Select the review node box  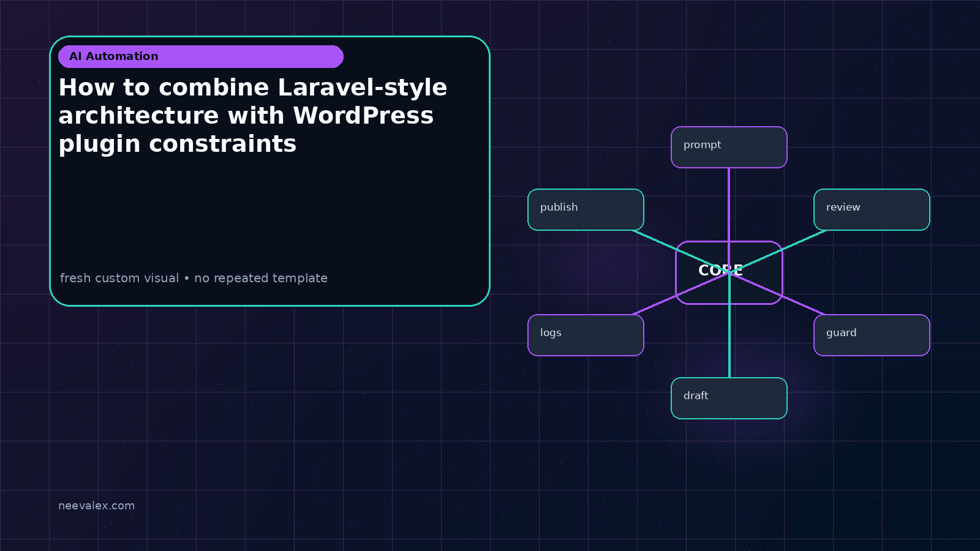point(872,209)
